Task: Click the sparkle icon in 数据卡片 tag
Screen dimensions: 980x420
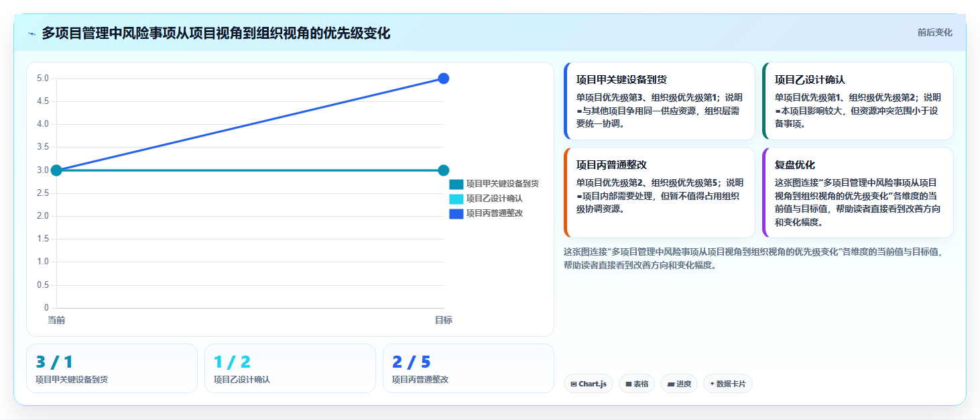Action: [x=713, y=384]
